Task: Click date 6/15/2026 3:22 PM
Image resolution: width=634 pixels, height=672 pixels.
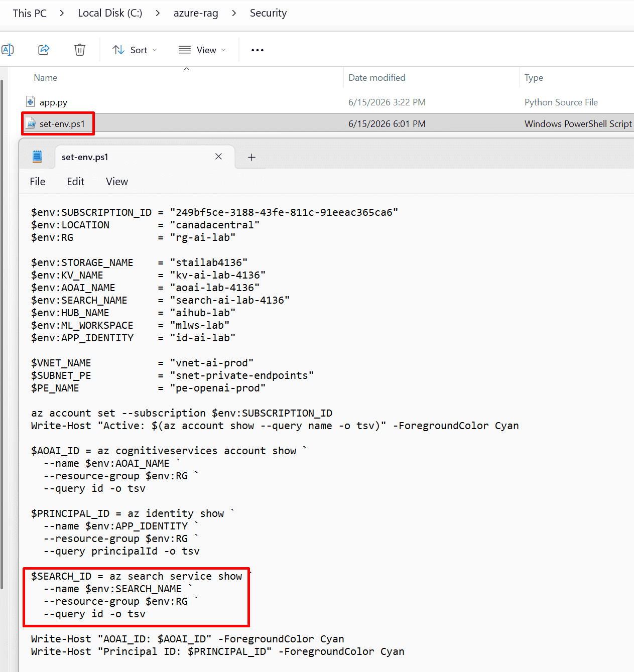Action: point(387,102)
